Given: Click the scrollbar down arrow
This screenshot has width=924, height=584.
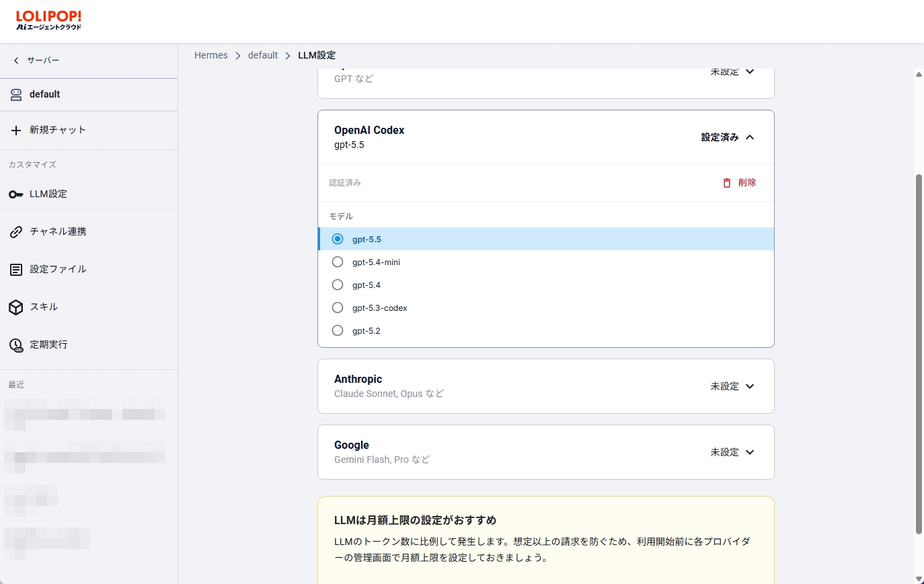Looking at the screenshot, I should (x=919, y=579).
